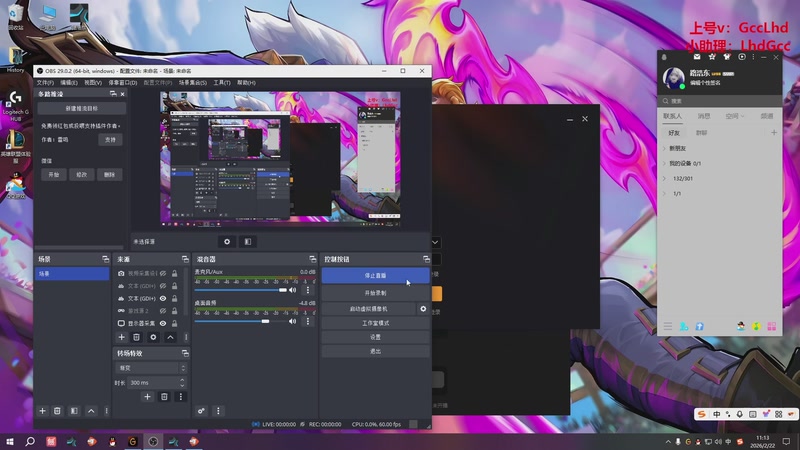Open the scene transition type dropdown
This screenshot has width=800, height=450.
pyautogui.click(x=152, y=368)
